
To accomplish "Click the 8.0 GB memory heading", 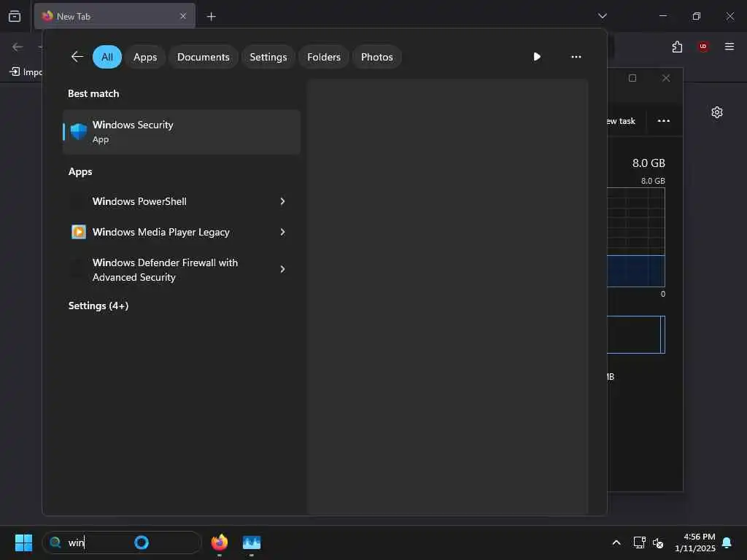I will click(x=649, y=163).
